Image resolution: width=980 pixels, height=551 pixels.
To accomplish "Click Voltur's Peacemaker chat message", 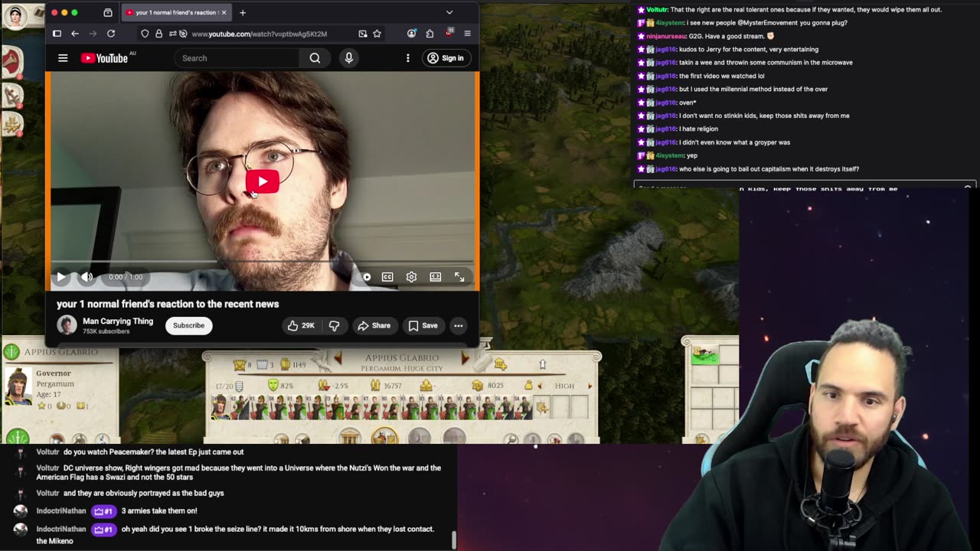I will [153, 452].
